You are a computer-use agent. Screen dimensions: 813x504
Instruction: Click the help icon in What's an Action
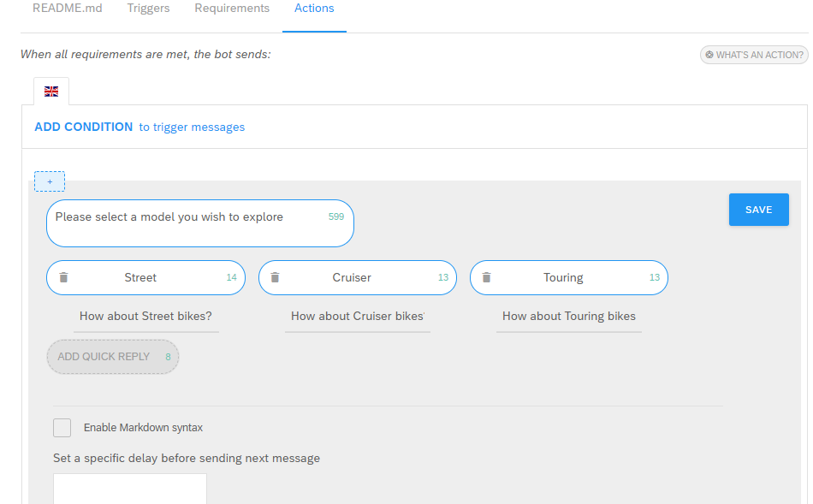(709, 55)
